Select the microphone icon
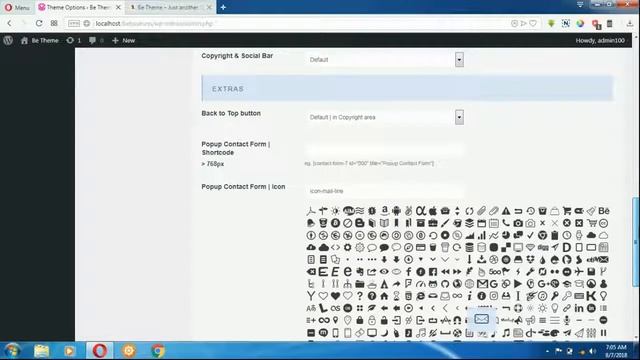The height and width of the screenshot is (360, 640). pyautogui.click(x=567, y=320)
